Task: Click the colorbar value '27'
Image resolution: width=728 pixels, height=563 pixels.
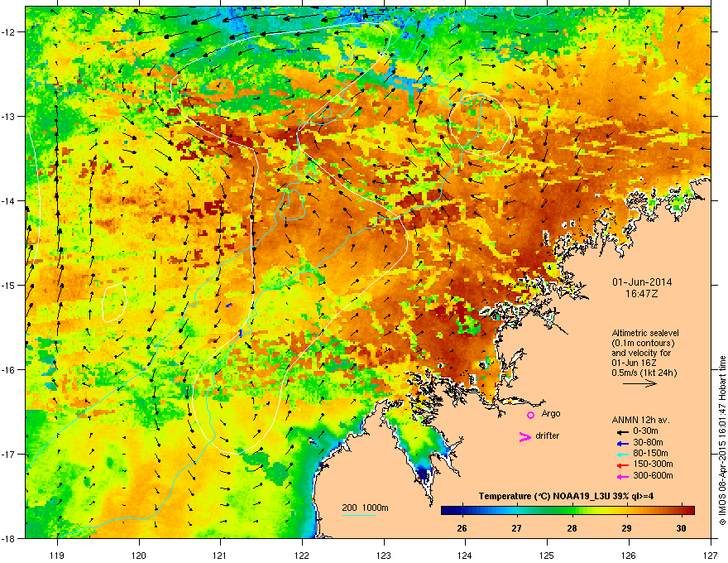Action: 516,528
